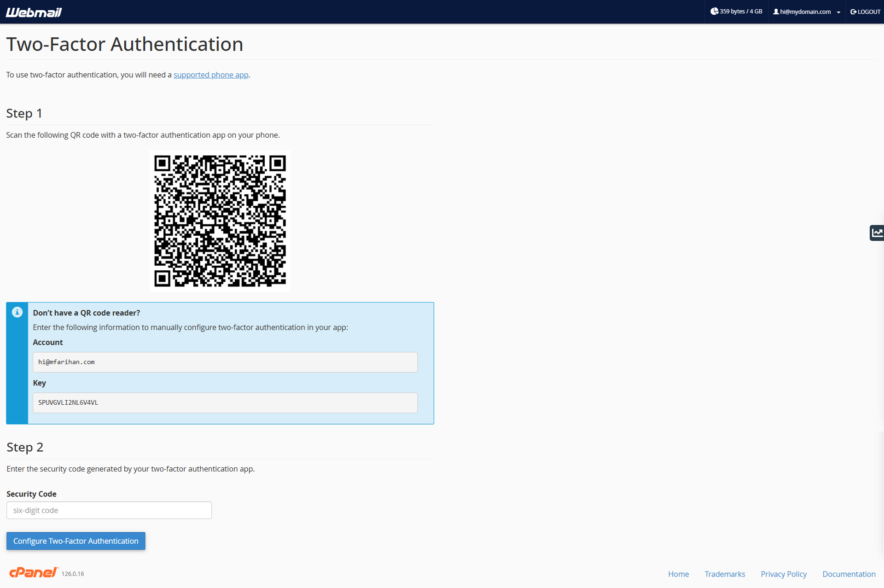Open the Home footer link
The width and height of the screenshot is (884, 588).
tap(678, 574)
